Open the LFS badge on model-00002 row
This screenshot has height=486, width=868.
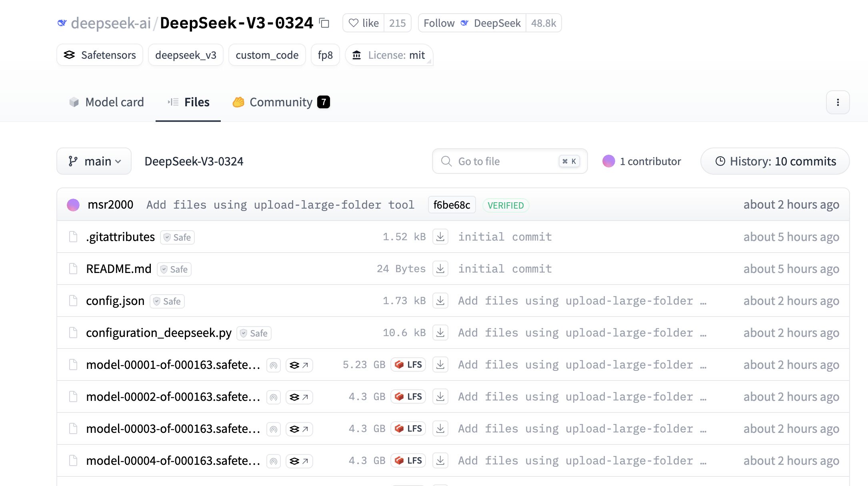pos(408,396)
